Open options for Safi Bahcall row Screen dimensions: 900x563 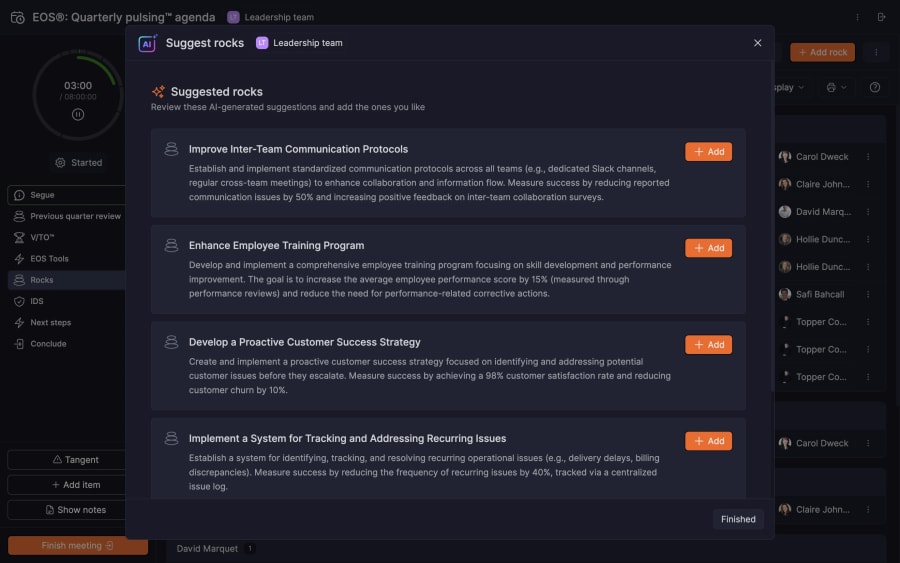(868, 294)
